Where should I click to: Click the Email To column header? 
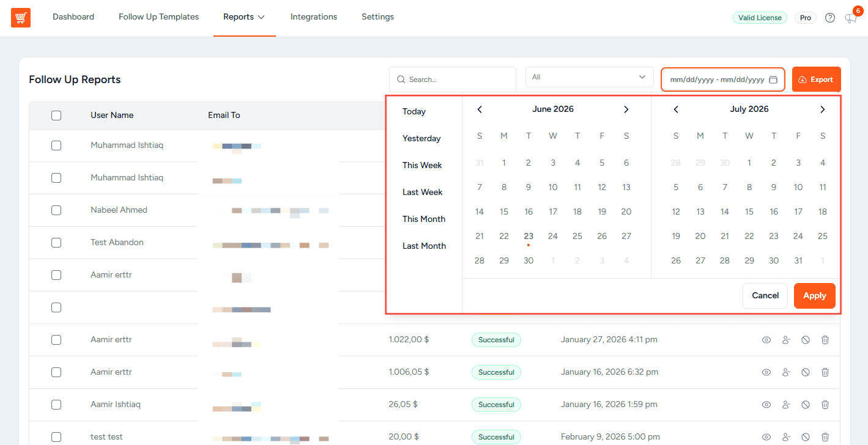[x=224, y=116]
